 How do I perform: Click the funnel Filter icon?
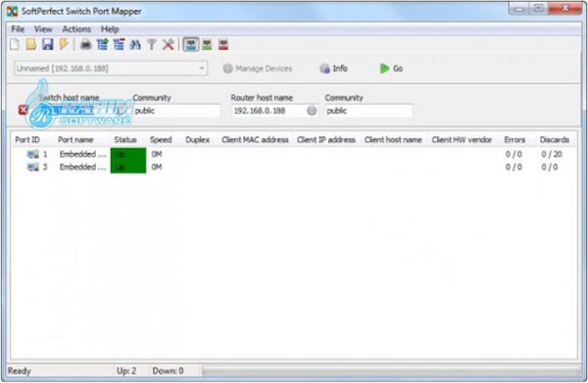coord(152,45)
